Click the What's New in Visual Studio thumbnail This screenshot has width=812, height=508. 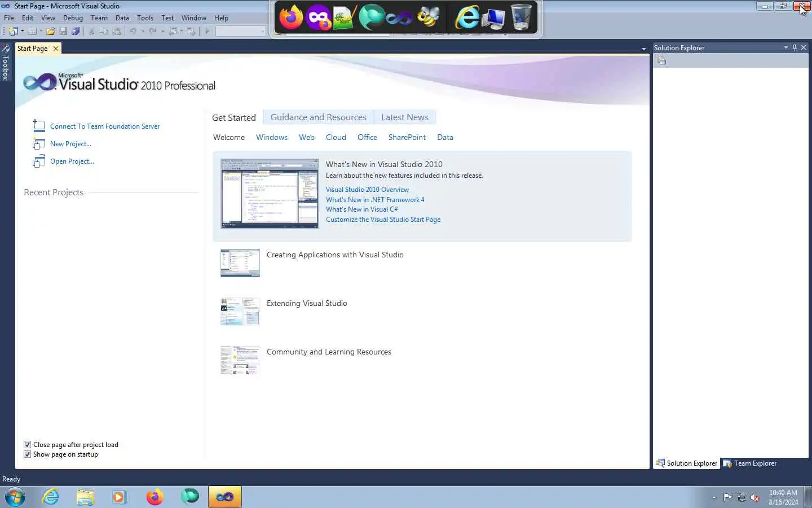[270, 194]
